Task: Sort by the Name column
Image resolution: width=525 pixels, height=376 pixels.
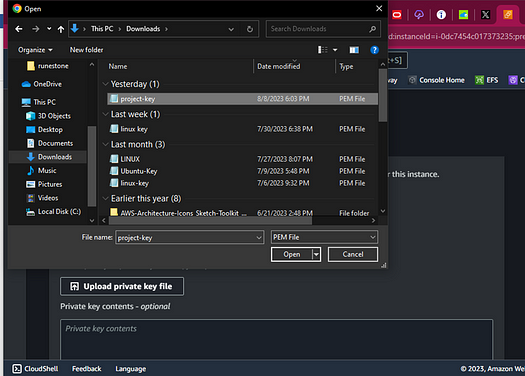Action: 118,66
